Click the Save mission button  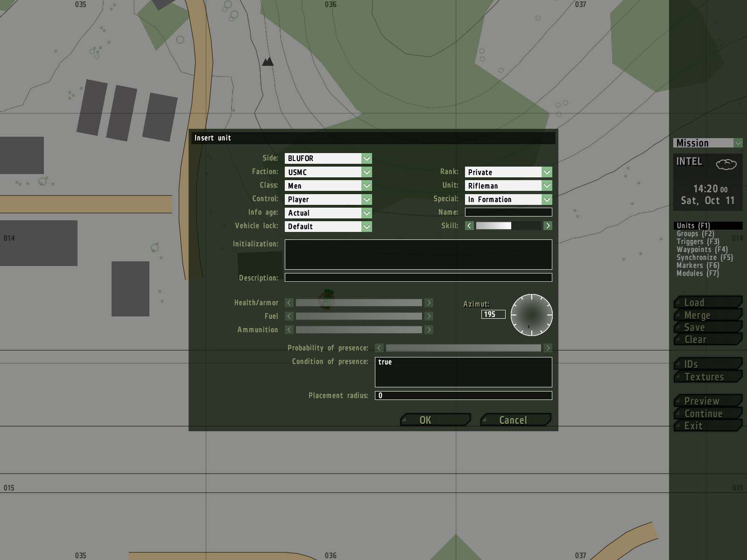708,327
